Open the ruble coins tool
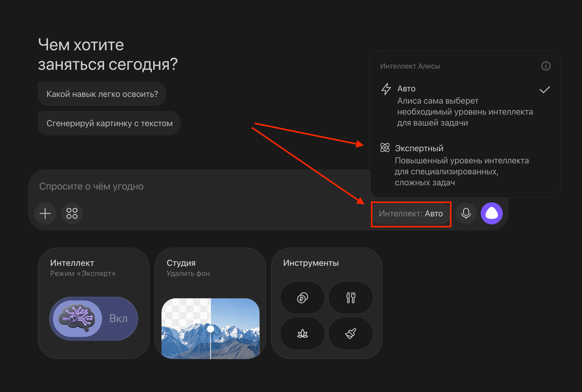The height and width of the screenshot is (392, 582). pyautogui.click(x=303, y=298)
